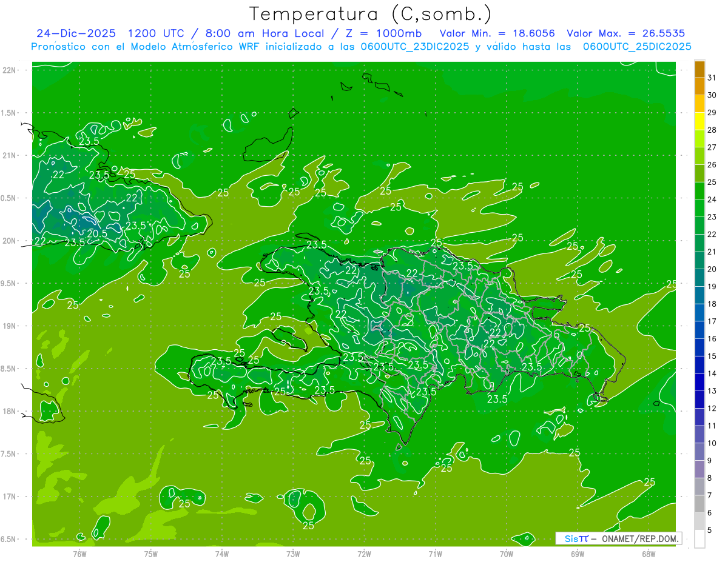Click the Temperatura (C,somb.) map title
This screenshot has width=728, height=562.
click(x=371, y=14)
